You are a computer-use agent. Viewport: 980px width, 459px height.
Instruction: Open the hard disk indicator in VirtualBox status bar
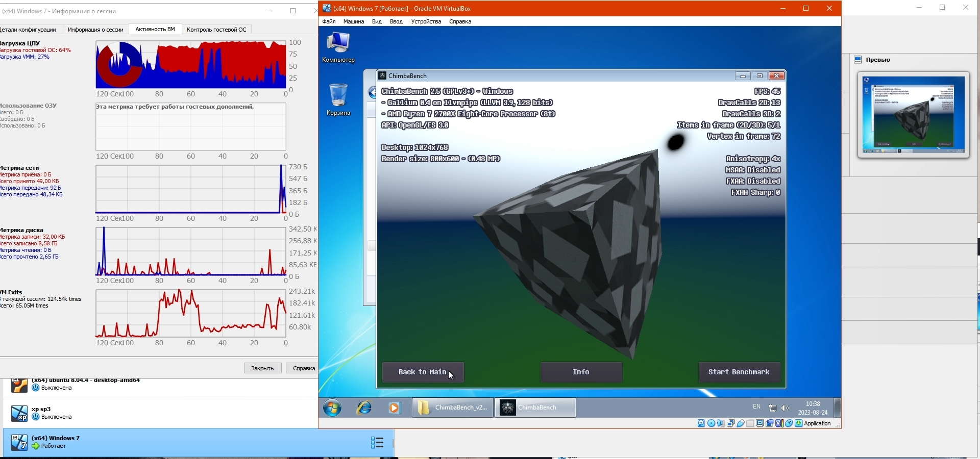pyautogui.click(x=701, y=423)
